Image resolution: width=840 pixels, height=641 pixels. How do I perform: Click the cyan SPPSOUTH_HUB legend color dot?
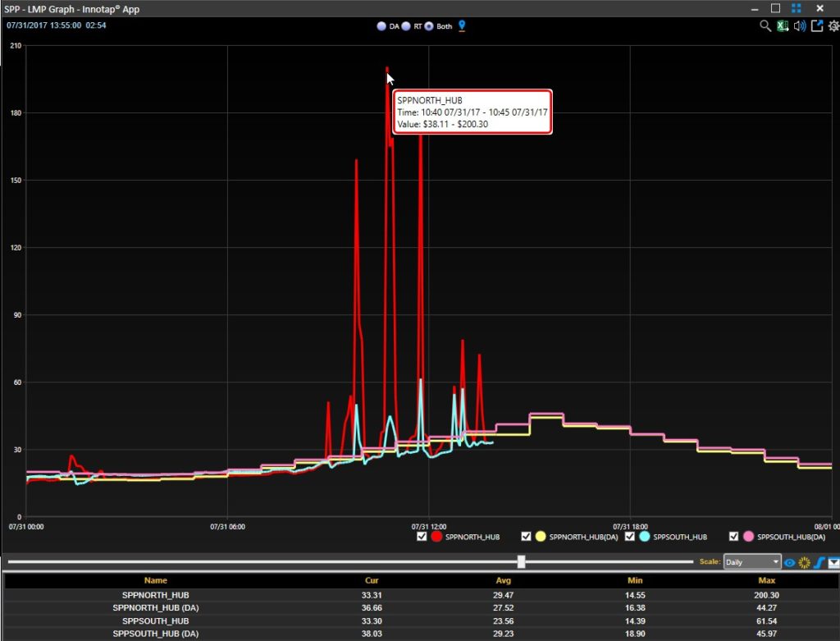[645, 537]
